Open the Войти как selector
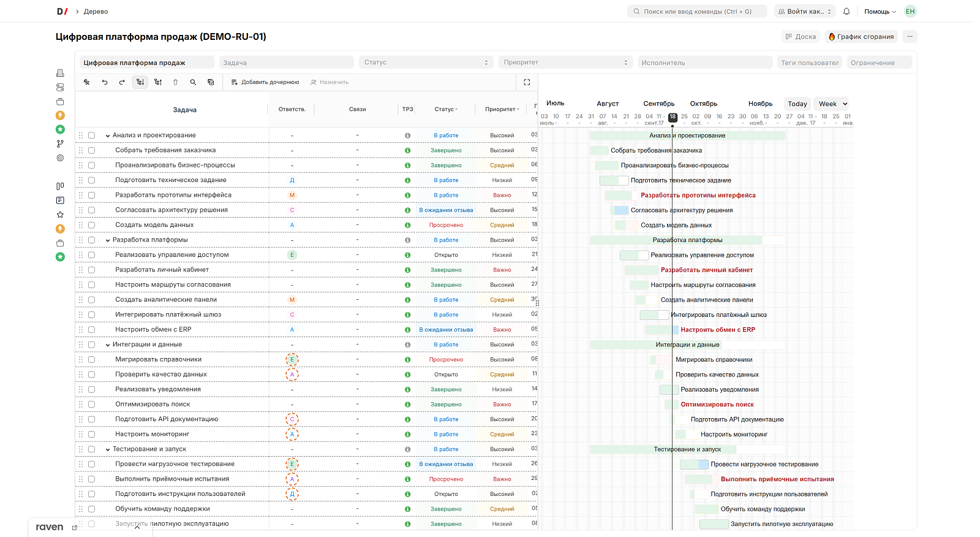980x537 pixels. pos(805,12)
